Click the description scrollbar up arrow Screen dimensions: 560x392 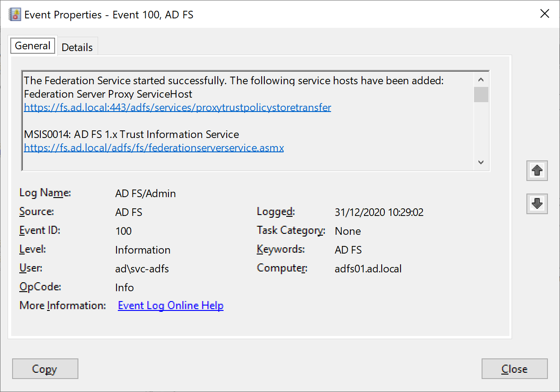[481, 80]
